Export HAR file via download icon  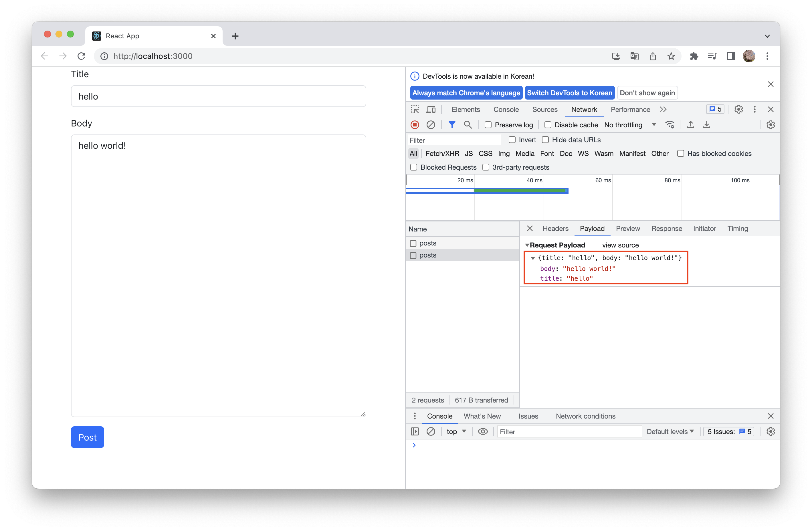click(707, 124)
